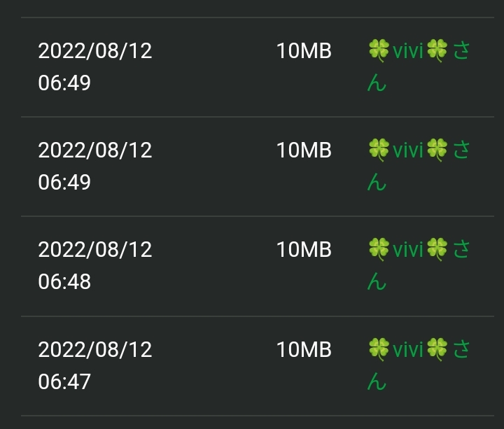The width and height of the screenshot is (504, 429).
Task: Open the vivi user link in the topmost row
Action: coord(408,52)
